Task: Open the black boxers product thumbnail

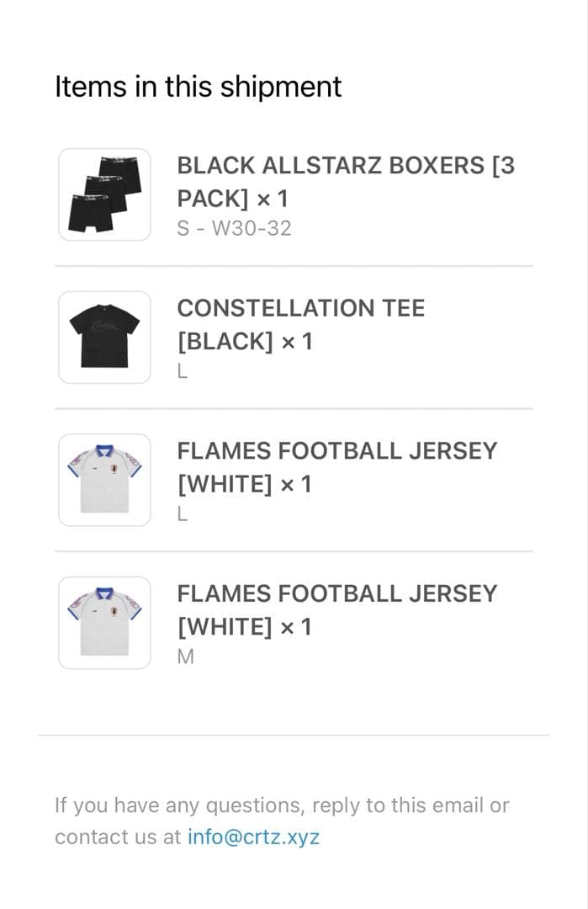Action: (x=104, y=194)
